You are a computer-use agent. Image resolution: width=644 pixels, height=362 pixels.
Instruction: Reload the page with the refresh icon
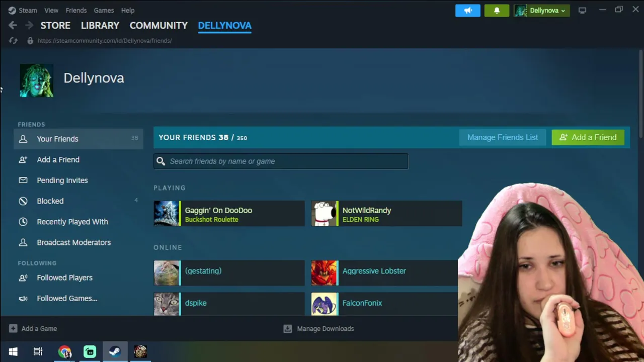pyautogui.click(x=13, y=41)
